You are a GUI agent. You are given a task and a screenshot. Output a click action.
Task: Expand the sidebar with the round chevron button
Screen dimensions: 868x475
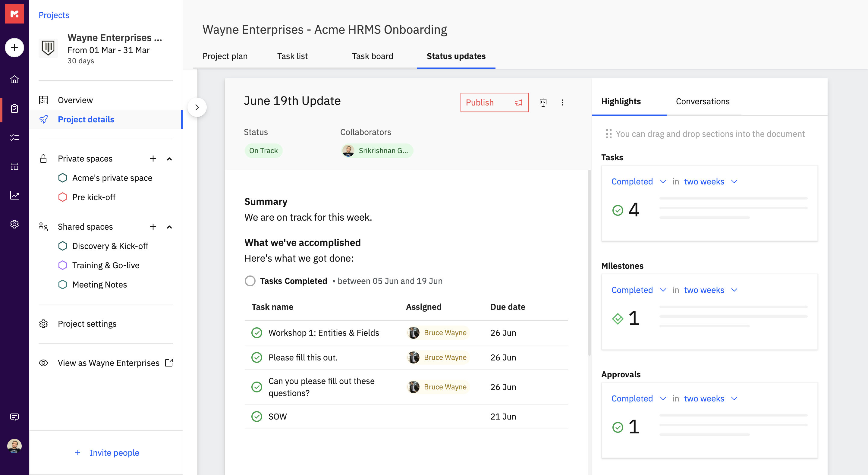[197, 107]
